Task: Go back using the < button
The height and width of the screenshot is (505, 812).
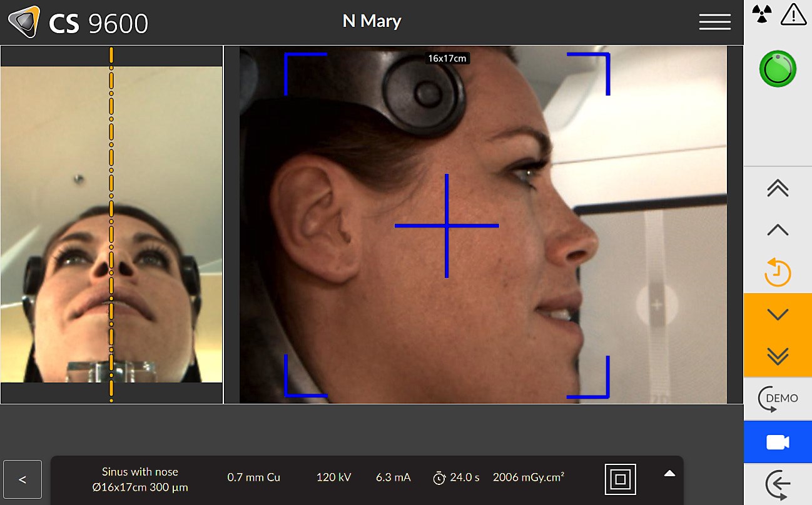Action: click(x=23, y=480)
